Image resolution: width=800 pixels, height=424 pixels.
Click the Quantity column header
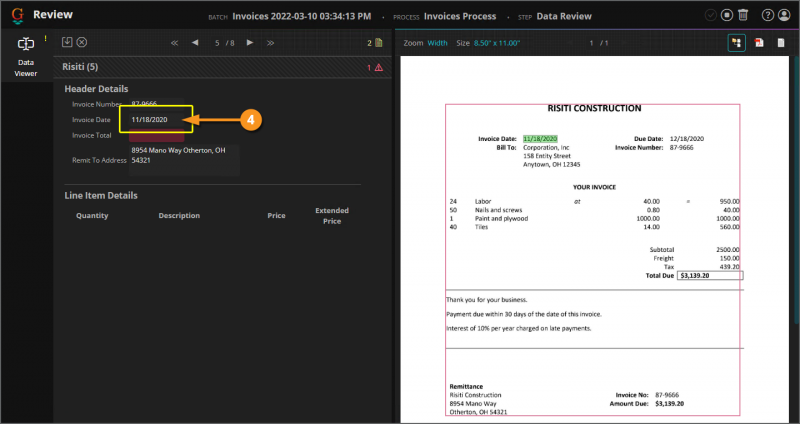[92, 216]
